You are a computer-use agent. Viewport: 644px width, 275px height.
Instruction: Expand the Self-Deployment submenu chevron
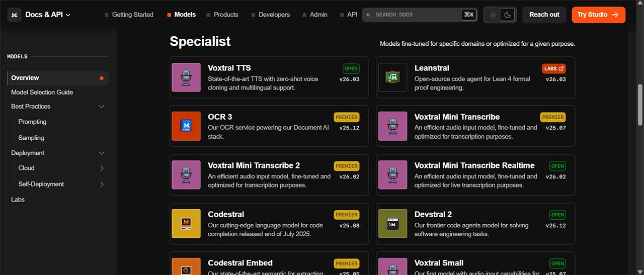102,184
